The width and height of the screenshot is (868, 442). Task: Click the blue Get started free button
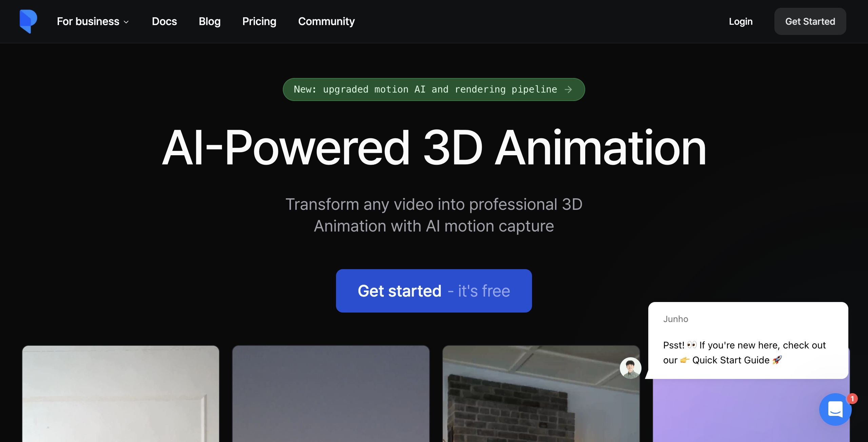pos(434,291)
